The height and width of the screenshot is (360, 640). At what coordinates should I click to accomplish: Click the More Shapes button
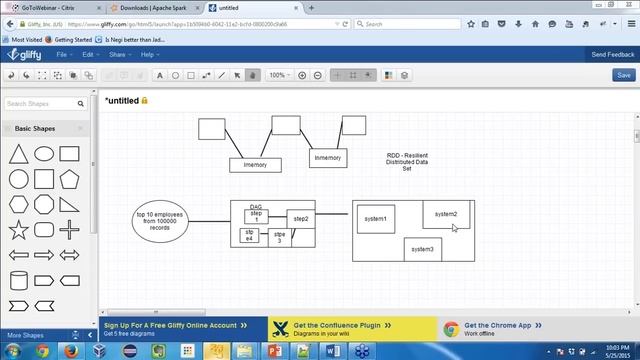pyautogui.click(x=25, y=336)
